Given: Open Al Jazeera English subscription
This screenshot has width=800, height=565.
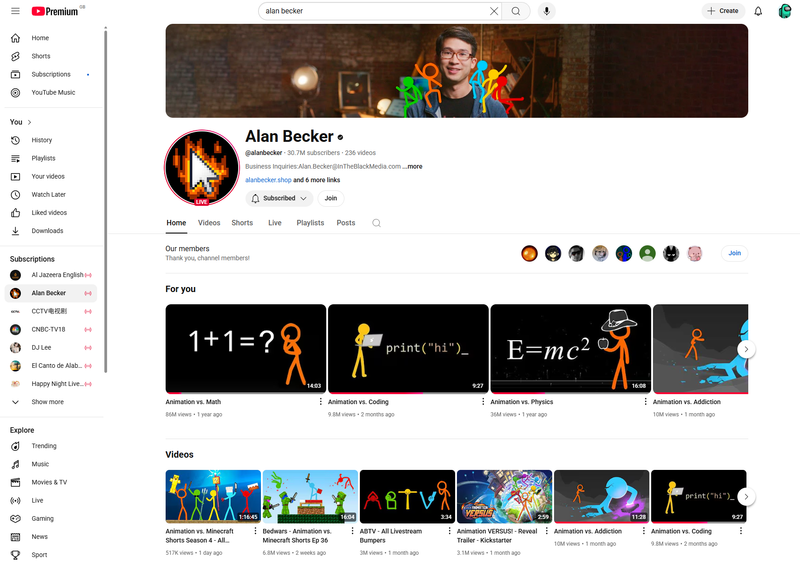Looking at the screenshot, I should [51, 275].
